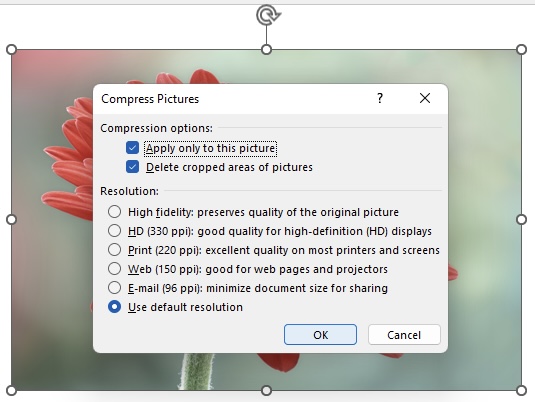
Task: Click the top-right picture sizing handle
Action: tap(521, 49)
